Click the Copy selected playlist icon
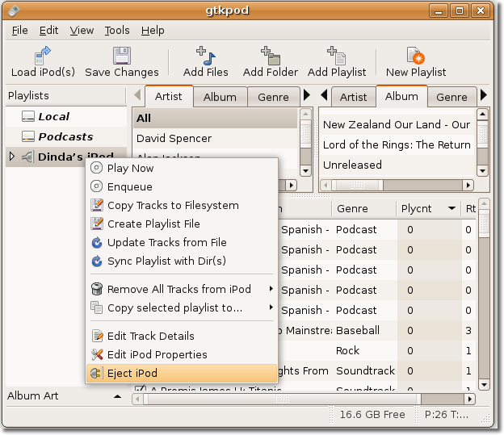504x435 pixels. tap(97, 307)
